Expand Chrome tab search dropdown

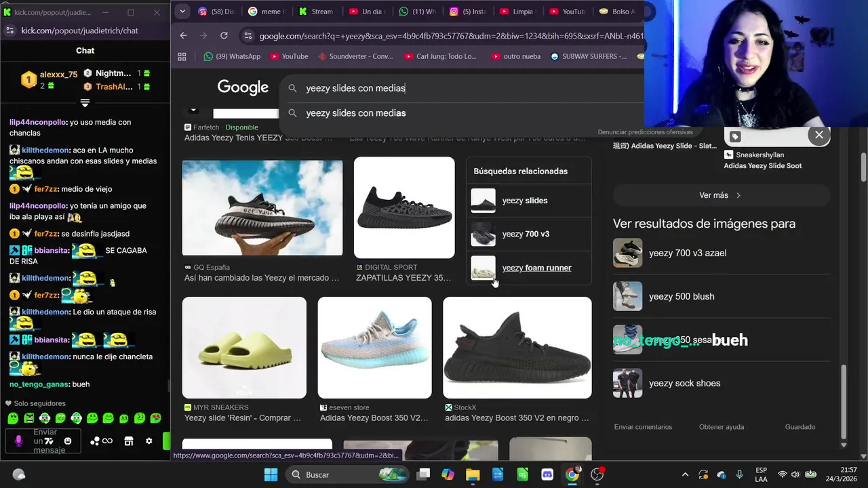[x=182, y=12]
